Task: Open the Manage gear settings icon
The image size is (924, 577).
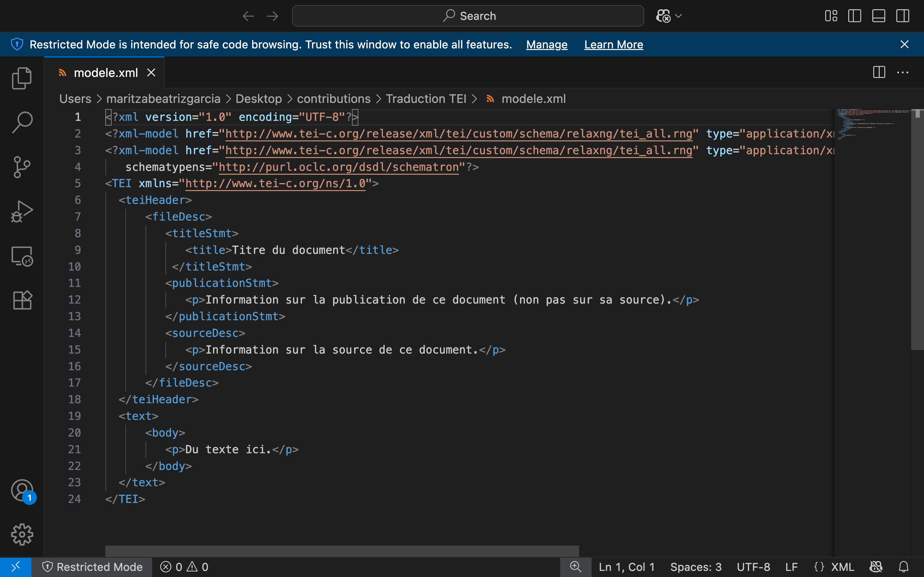Action: coord(22,534)
